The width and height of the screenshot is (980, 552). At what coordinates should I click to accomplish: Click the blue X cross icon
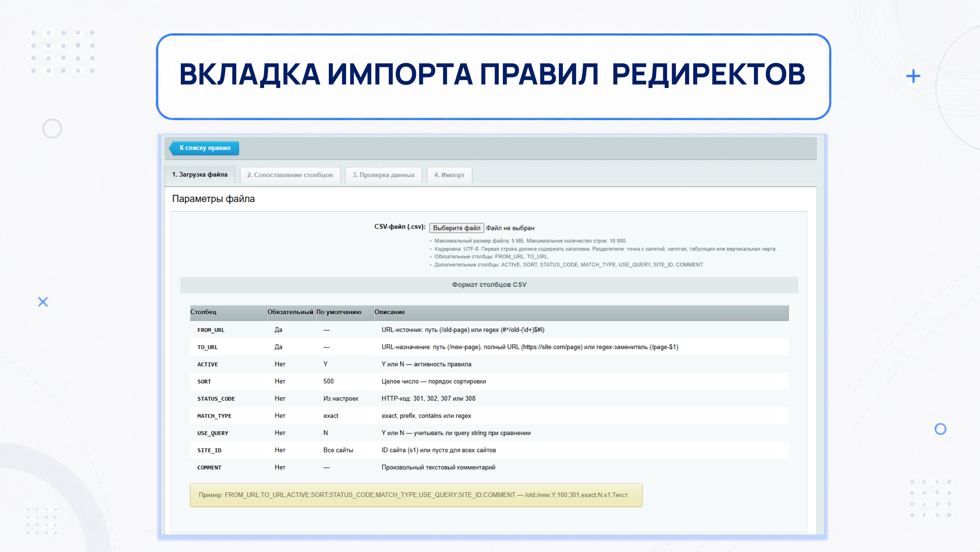pos(43,302)
